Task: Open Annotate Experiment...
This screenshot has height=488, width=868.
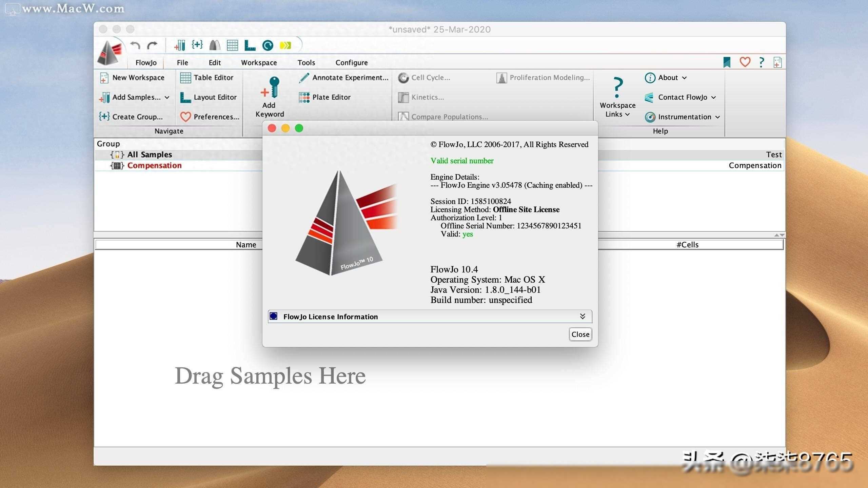Action: (343, 78)
